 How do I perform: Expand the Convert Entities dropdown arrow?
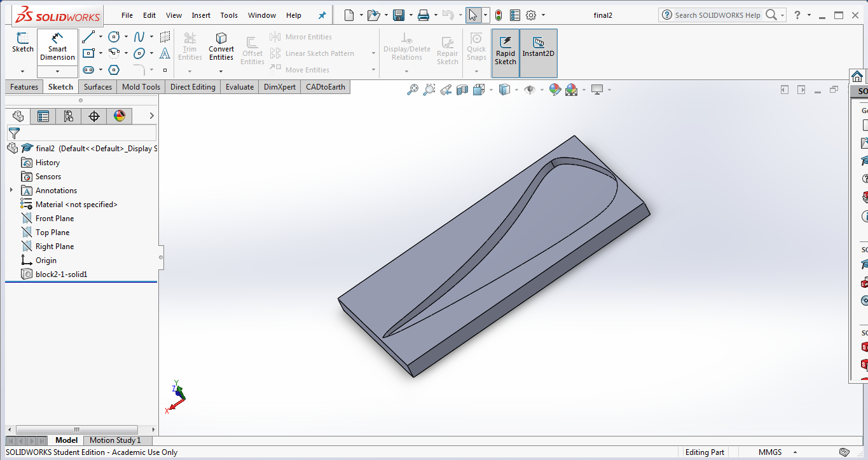click(221, 71)
